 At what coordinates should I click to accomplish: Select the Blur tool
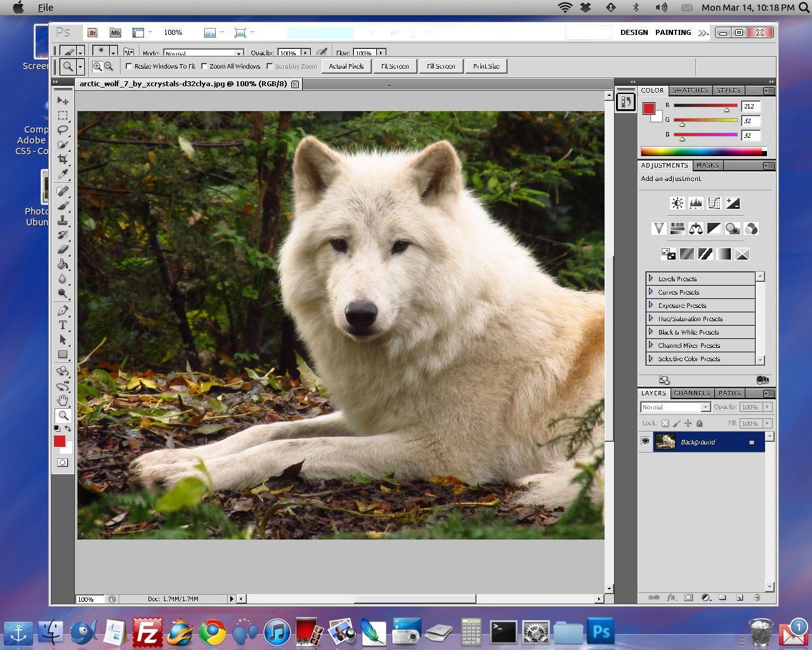point(63,279)
